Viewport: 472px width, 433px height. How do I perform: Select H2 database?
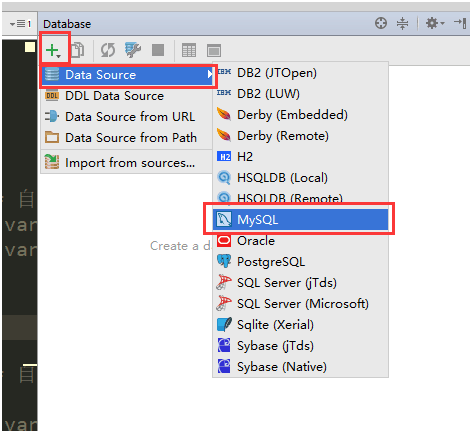point(300,157)
